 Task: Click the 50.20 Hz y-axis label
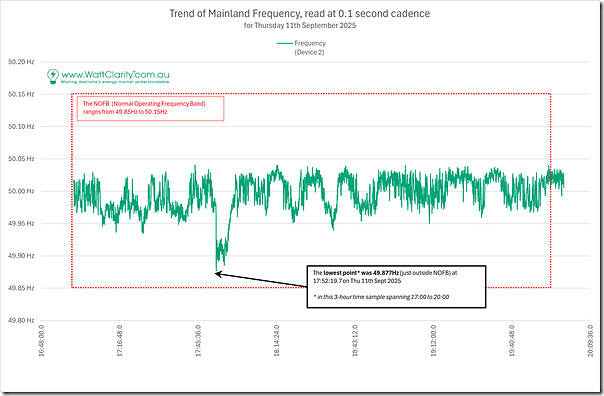click(21, 62)
